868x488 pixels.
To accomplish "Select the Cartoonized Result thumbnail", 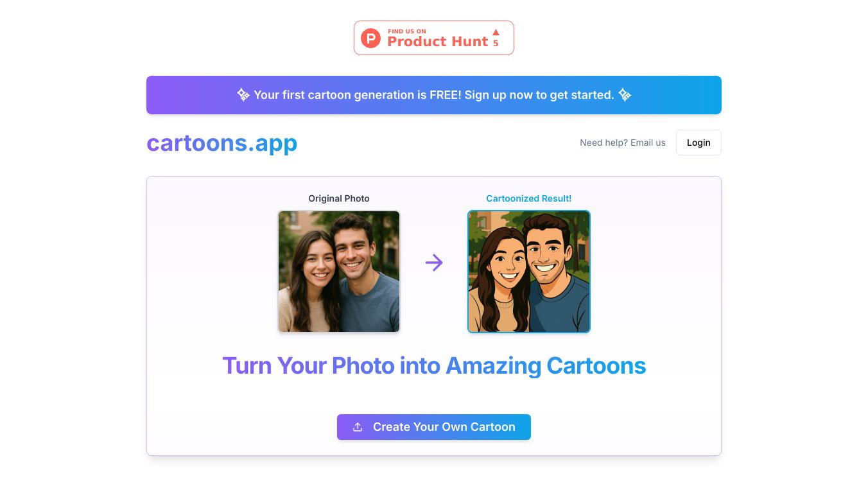I will coord(529,272).
